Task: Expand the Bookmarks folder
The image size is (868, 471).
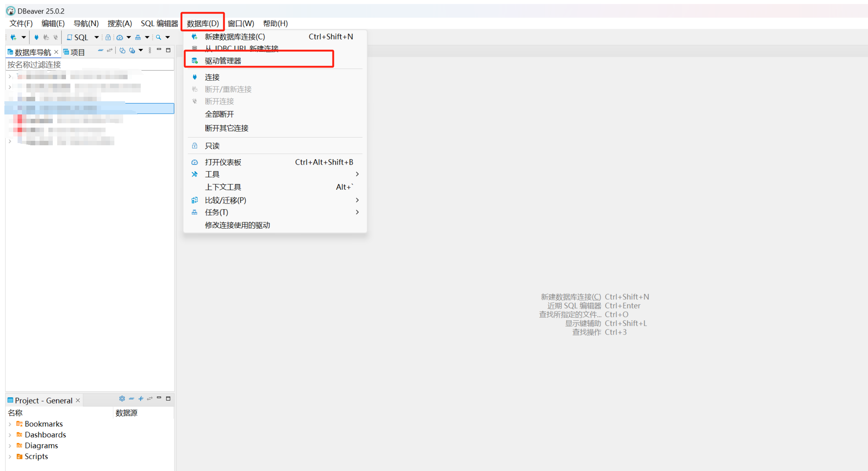Action: [10, 424]
